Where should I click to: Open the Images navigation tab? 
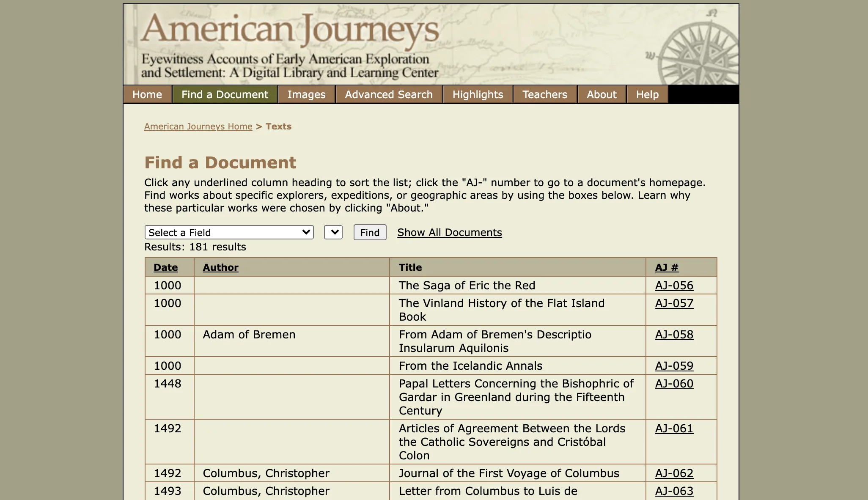pyautogui.click(x=306, y=94)
